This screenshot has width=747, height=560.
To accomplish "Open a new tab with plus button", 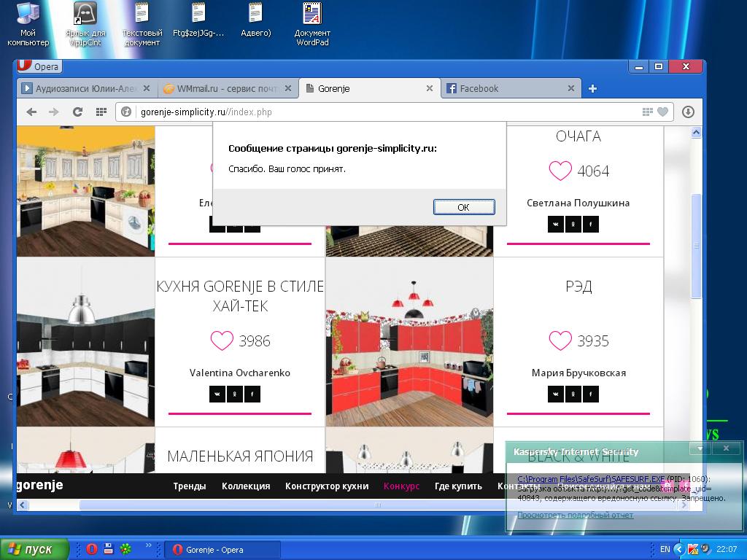I will pyautogui.click(x=592, y=88).
